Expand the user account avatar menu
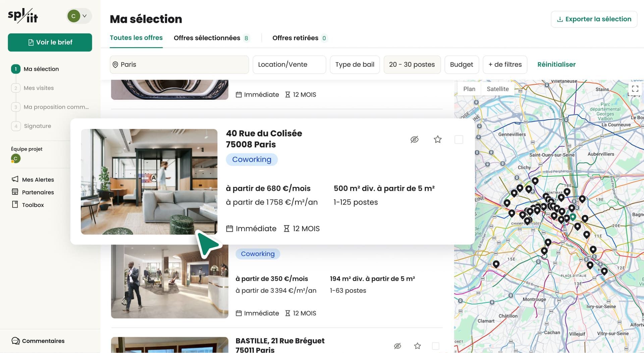The width and height of the screenshot is (644, 353). click(79, 16)
